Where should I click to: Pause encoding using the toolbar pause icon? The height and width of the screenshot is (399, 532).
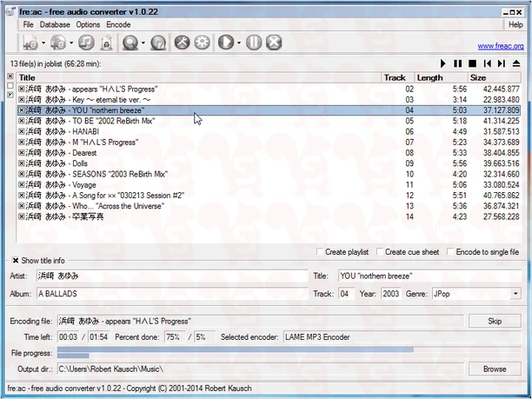(x=253, y=43)
